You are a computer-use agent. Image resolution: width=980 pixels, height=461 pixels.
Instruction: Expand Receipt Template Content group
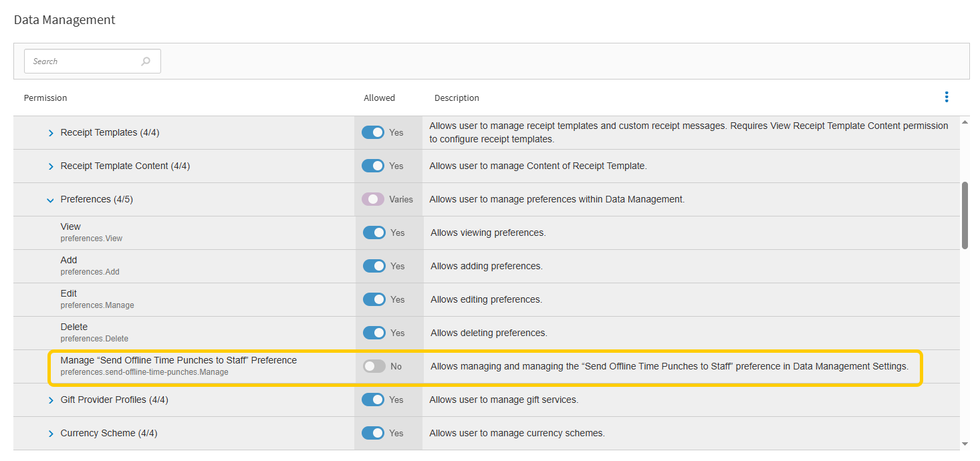coord(51,166)
